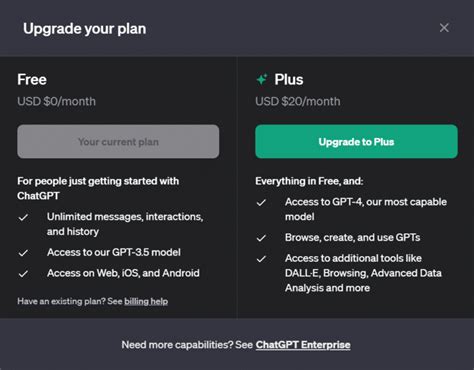Screen dimensions: 474x370
Task: Click checkmark next to Access to GPT-4
Action: pos(261,202)
